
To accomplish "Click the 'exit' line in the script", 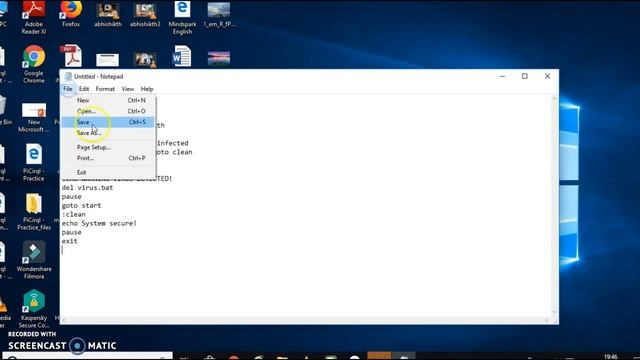I will coord(69,241).
